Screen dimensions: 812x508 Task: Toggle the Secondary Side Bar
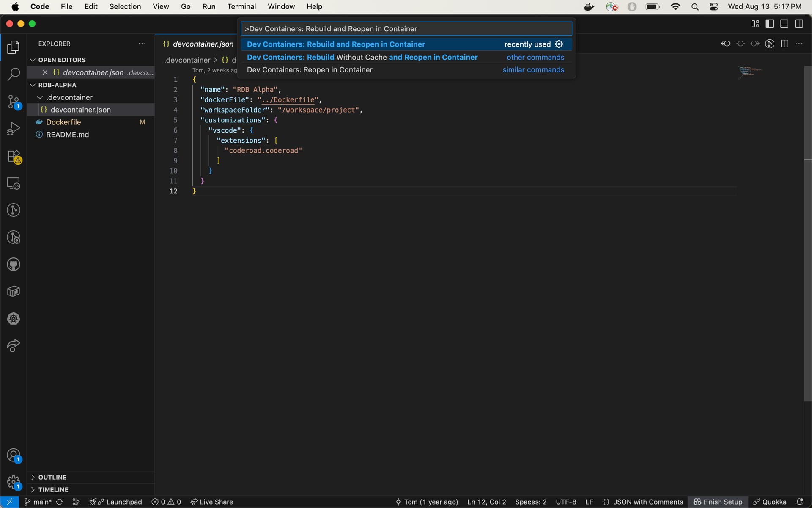click(799, 24)
